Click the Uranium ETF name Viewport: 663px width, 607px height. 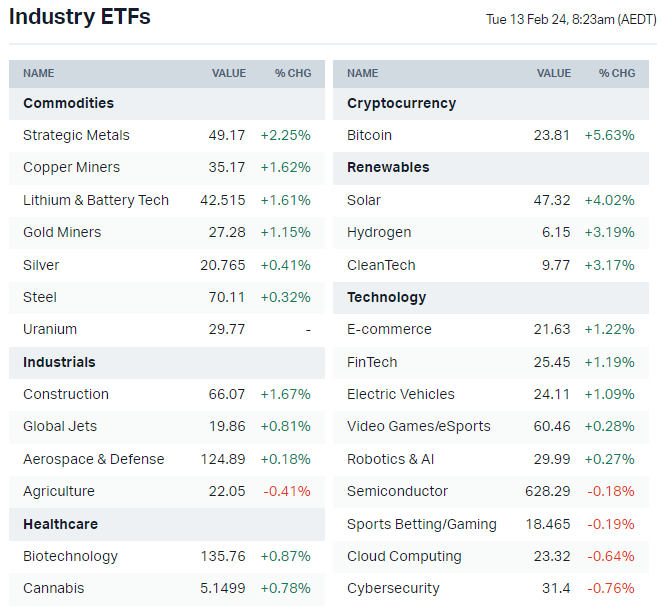(50, 329)
